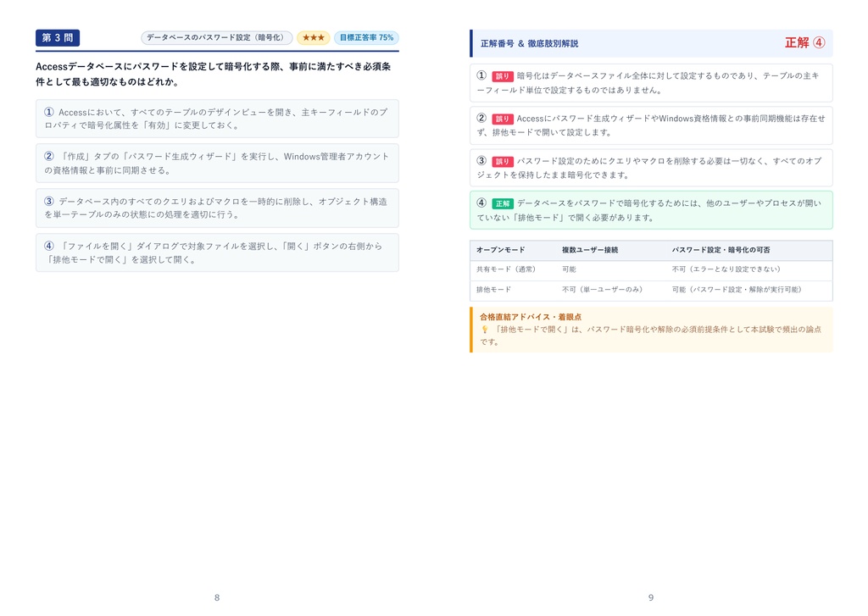Select answer option ① about primary key field encryption
The height and width of the screenshot is (616, 868).
point(217,119)
